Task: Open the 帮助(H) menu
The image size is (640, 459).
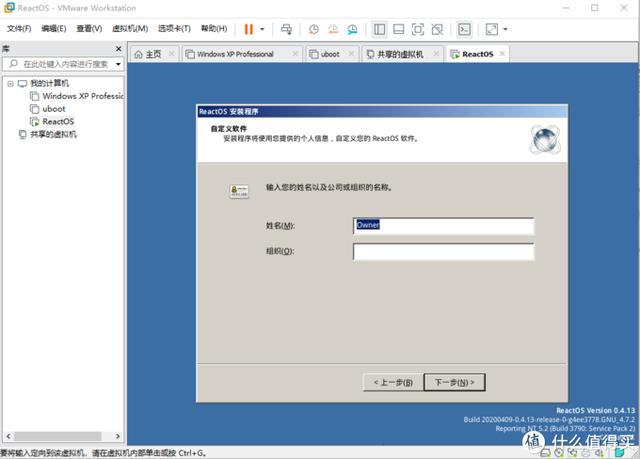Action: [214, 29]
